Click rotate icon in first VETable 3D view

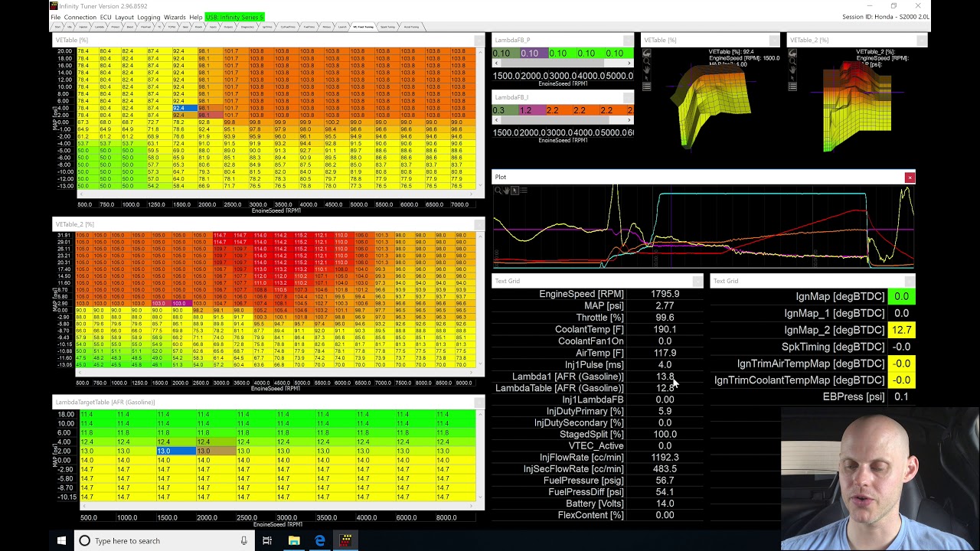[647, 53]
